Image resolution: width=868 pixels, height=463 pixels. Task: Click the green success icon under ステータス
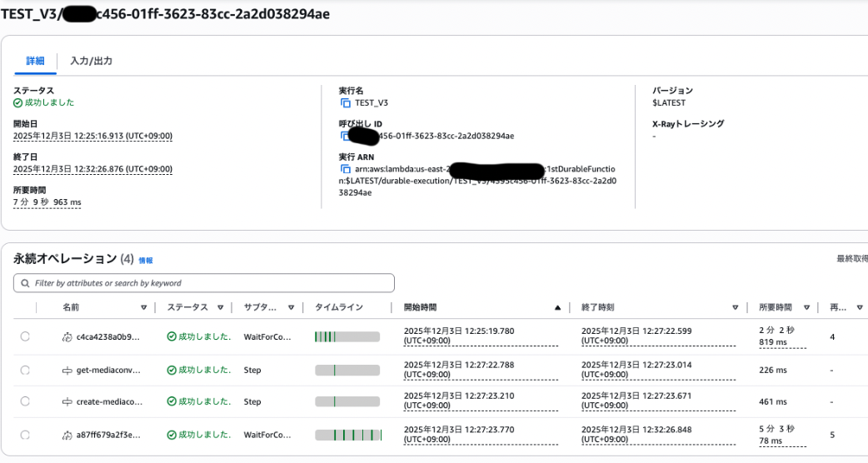pyautogui.click(x=17, y=103)
